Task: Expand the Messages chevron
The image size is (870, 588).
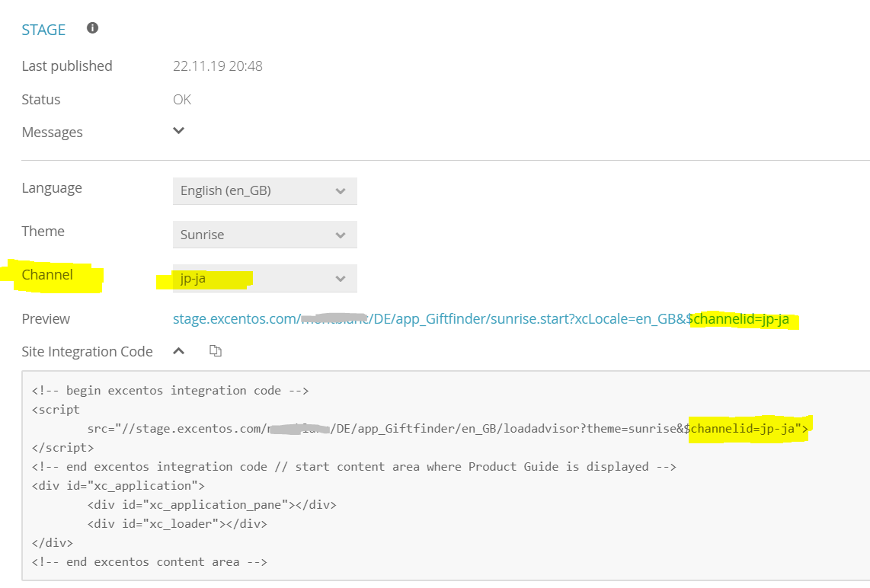Action: tap(179, 131)
